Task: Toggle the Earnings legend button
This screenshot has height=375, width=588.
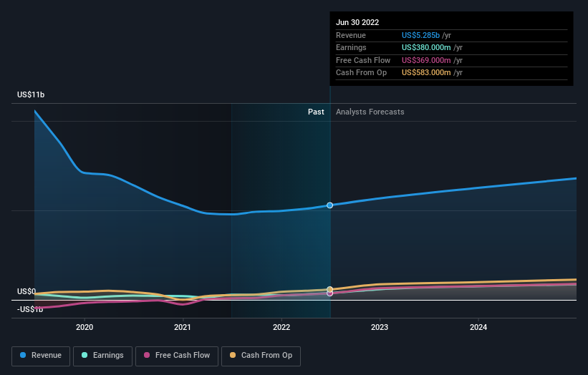Action: coord(102,356)
